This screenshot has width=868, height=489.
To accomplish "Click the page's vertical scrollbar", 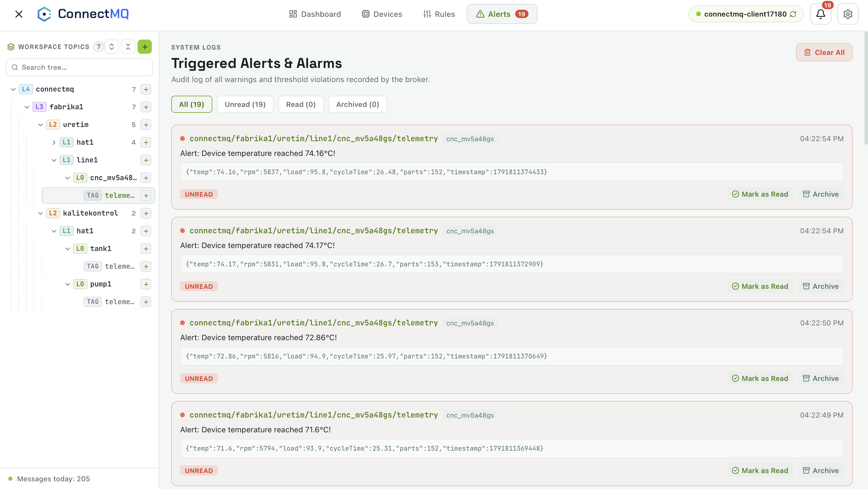I will coord(865,88).
